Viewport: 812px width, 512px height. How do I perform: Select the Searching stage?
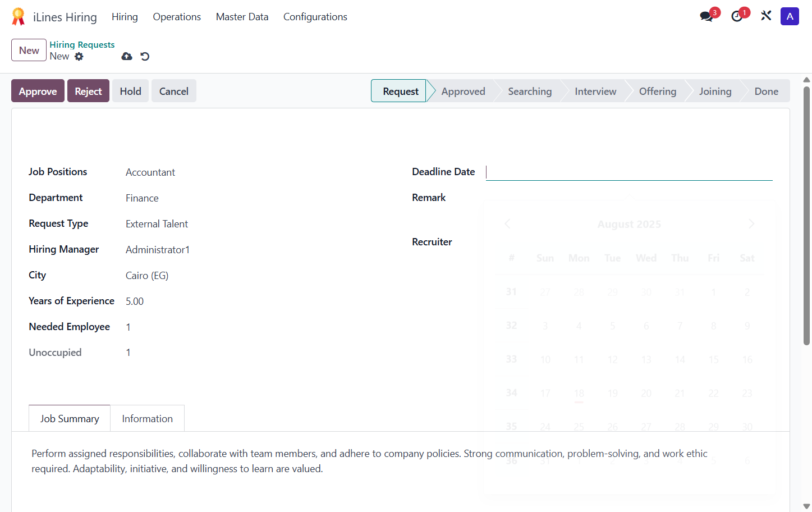coord(530,91)
